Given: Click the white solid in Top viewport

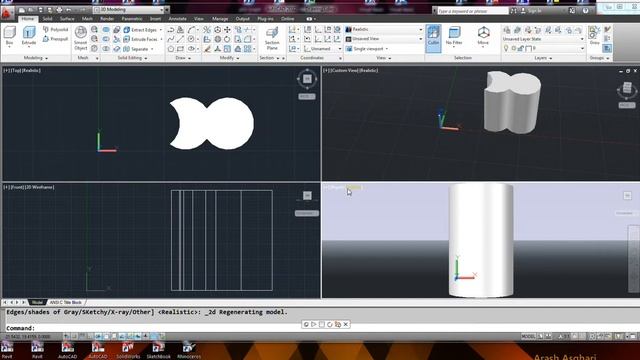Looking at the screenshot, I should point(211,123).
